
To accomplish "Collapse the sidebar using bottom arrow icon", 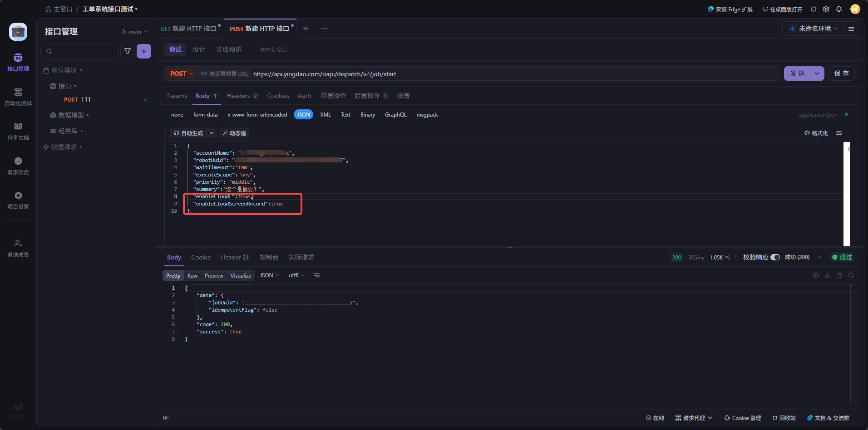I will point(166,418).
